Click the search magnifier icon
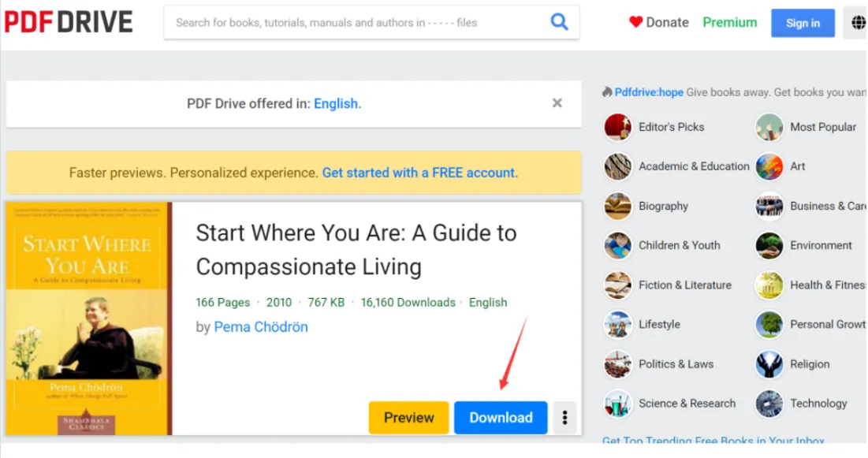 tap(559, 22)
